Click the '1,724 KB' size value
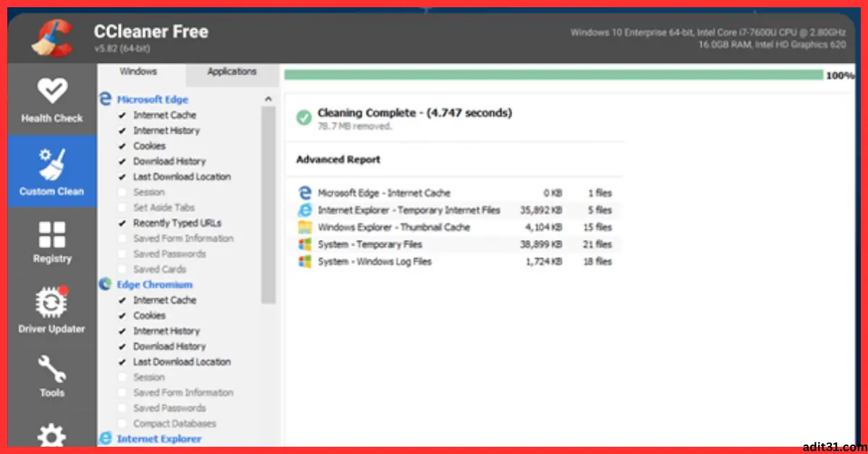 544,262
